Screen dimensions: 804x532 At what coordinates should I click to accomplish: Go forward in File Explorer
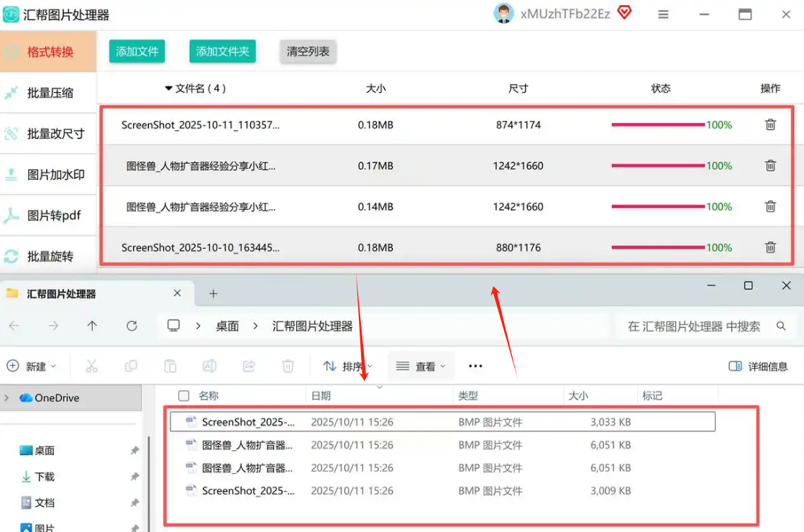[53, 326]
